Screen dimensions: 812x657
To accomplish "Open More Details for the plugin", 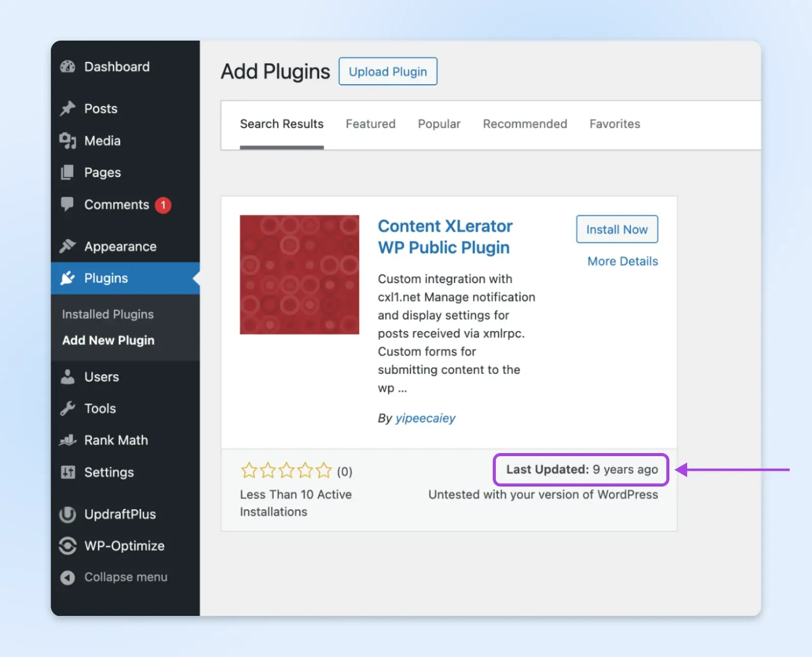I will (622, 261).
